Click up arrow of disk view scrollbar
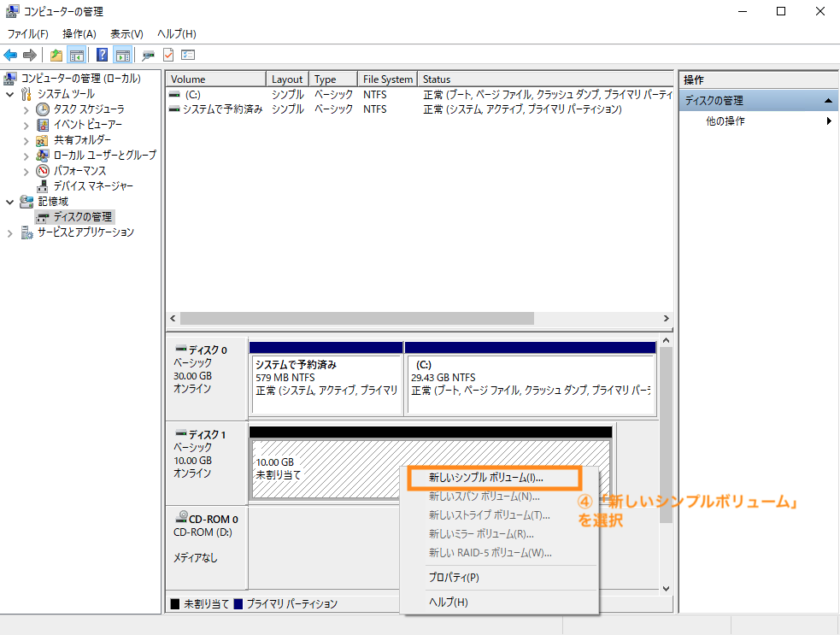Image resolution: width=840 pixels, height=635 pixels. [x=666, y=340]
